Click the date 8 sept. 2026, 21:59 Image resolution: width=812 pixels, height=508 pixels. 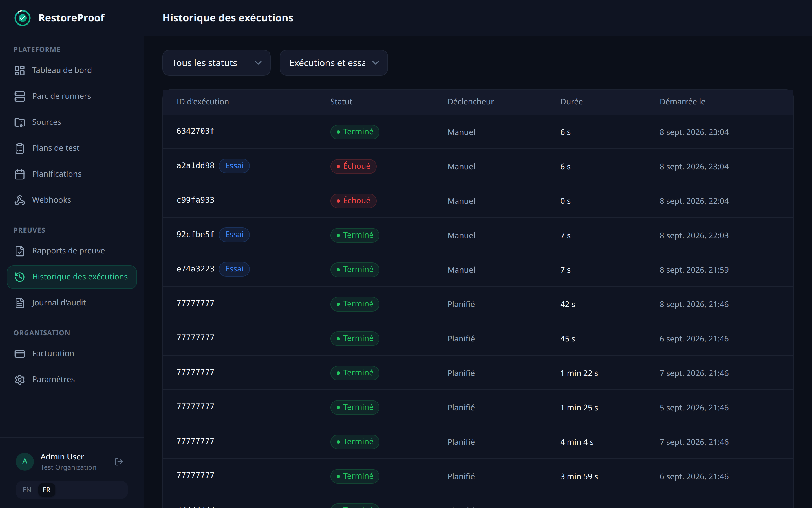click(x=694, y=270)
